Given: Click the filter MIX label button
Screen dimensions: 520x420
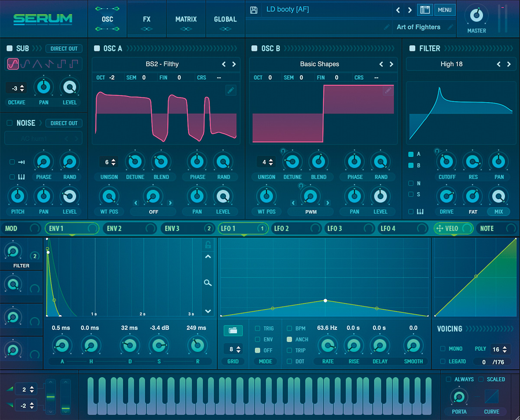Looking at the screenshot, I should point(498,212).
